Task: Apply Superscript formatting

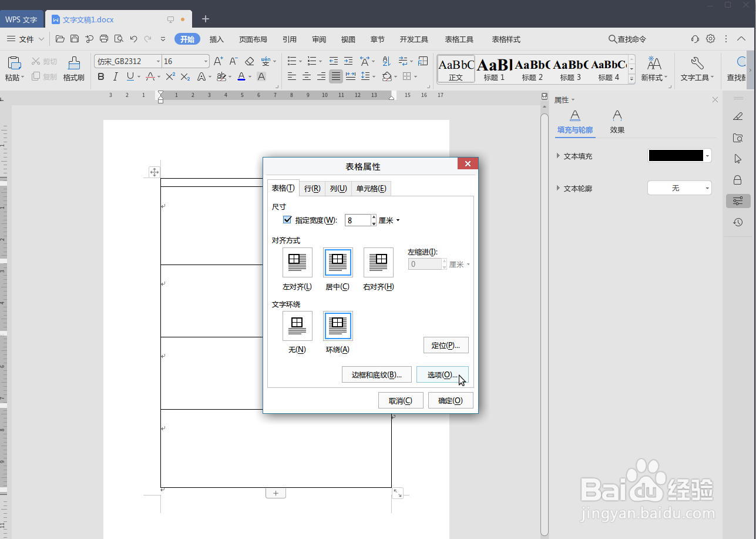Action: [170, 76]
